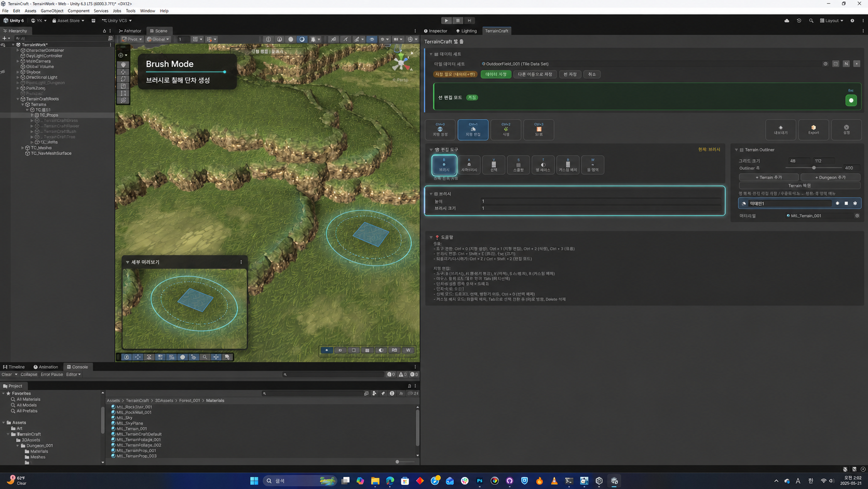Click the Play button
This screenshot has height=489, width=868.
[x=446, y=21]
